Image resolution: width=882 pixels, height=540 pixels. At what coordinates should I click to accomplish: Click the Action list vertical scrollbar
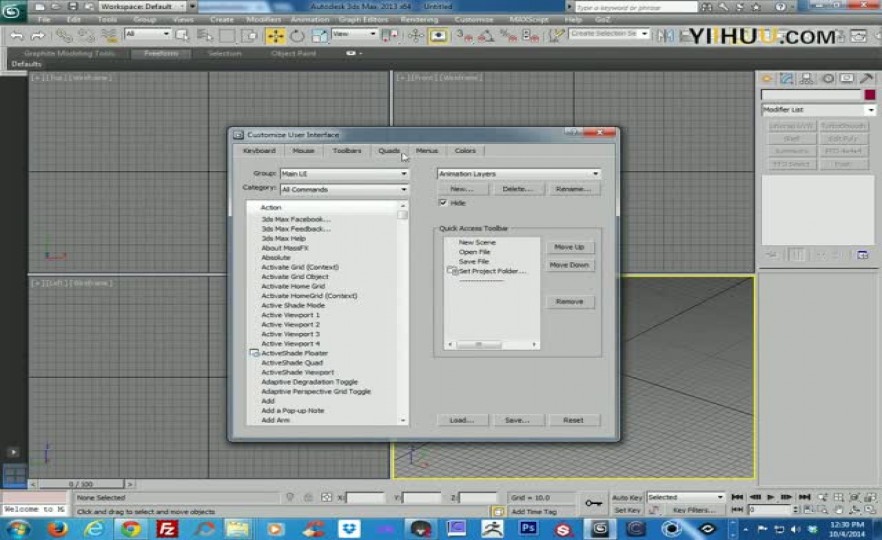coord(402,314)
